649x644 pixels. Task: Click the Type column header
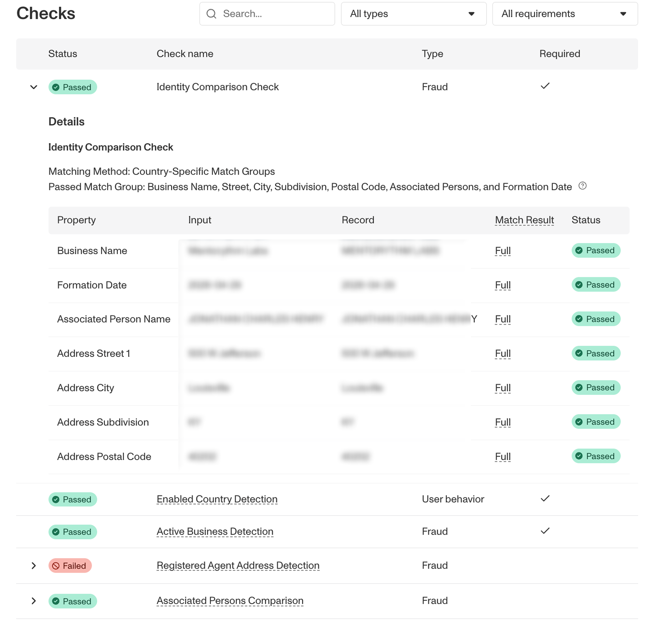(x=432, y=54)
